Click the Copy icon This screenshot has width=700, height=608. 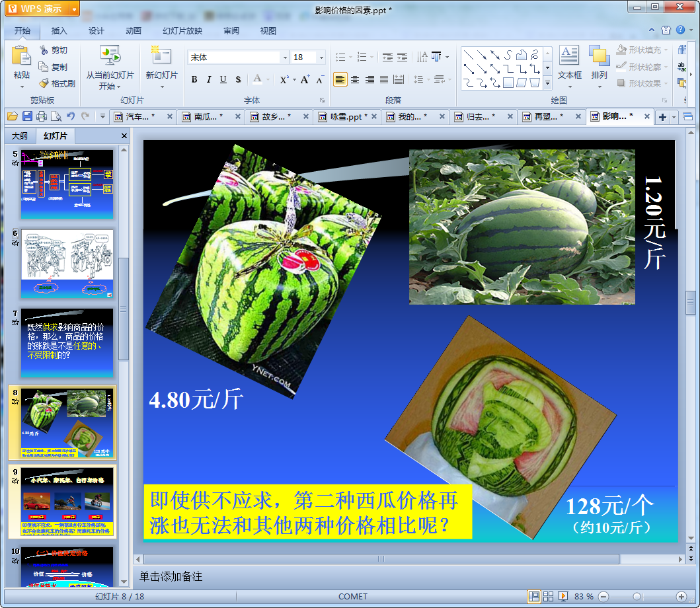pyautogui.click(x=44, y=67)
